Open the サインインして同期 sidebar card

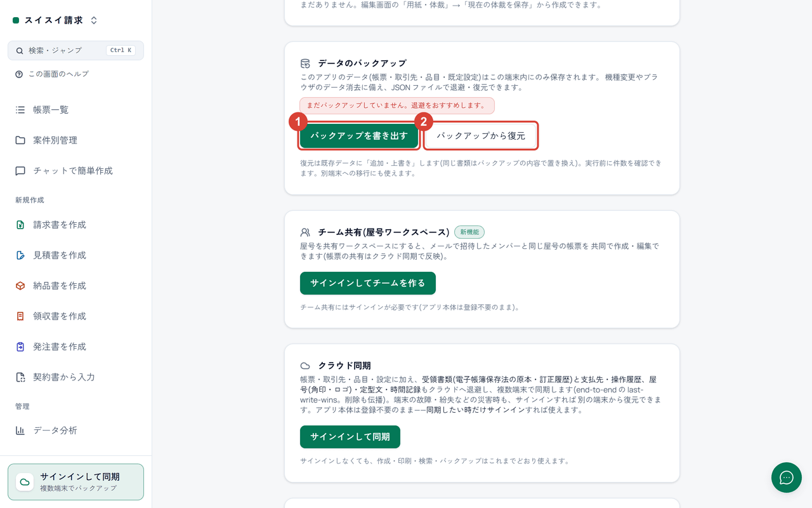pyautogui.click(x=76, y=482)
